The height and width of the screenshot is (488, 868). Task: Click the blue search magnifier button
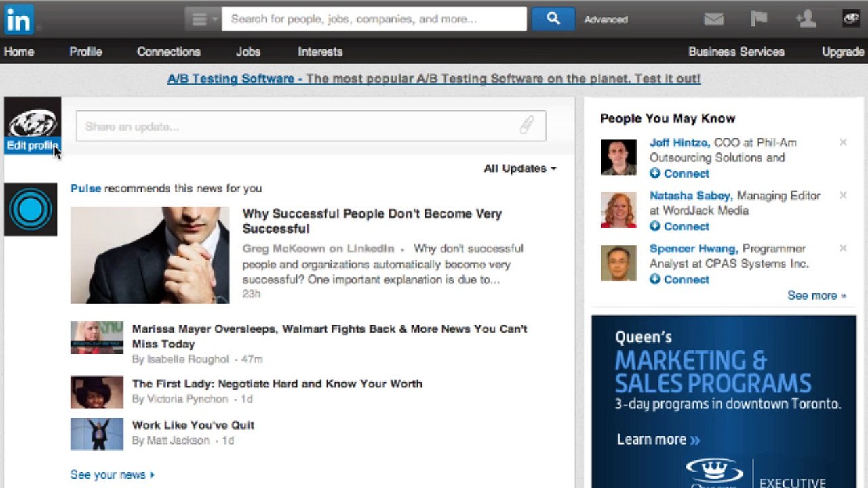pos(553,19)
